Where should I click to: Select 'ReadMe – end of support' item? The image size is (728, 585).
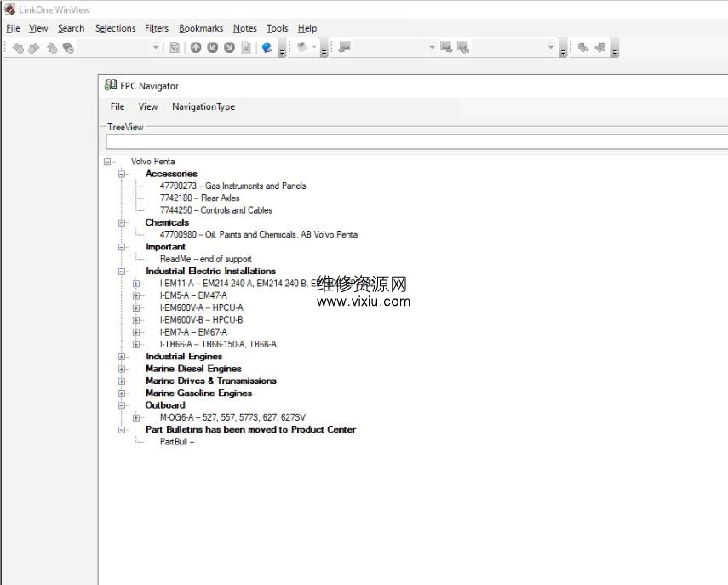click(206, 259)
